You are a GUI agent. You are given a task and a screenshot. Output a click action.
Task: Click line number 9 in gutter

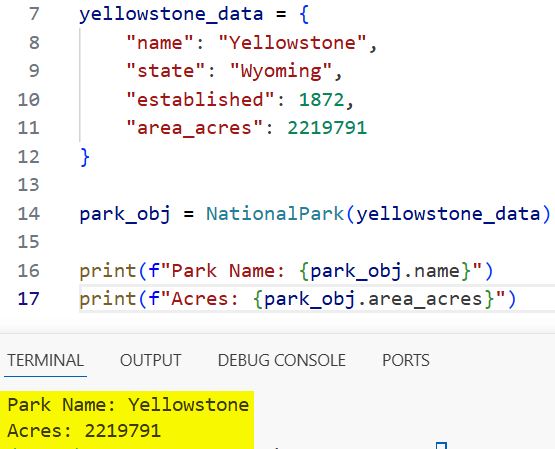point(34,71)
